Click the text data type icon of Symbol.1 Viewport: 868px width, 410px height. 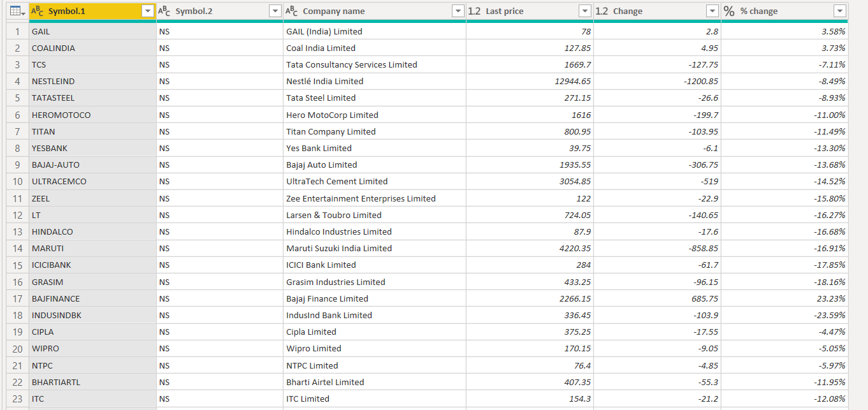click(38, 11)
